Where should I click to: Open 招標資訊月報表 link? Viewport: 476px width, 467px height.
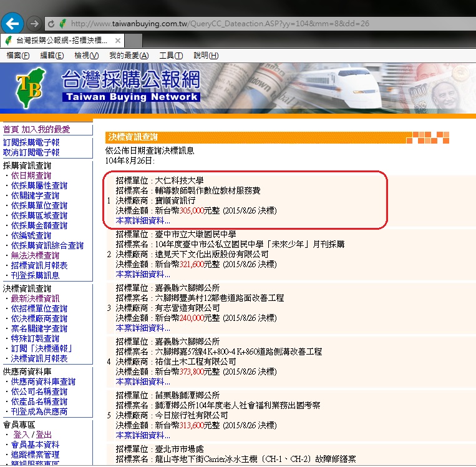39,265
